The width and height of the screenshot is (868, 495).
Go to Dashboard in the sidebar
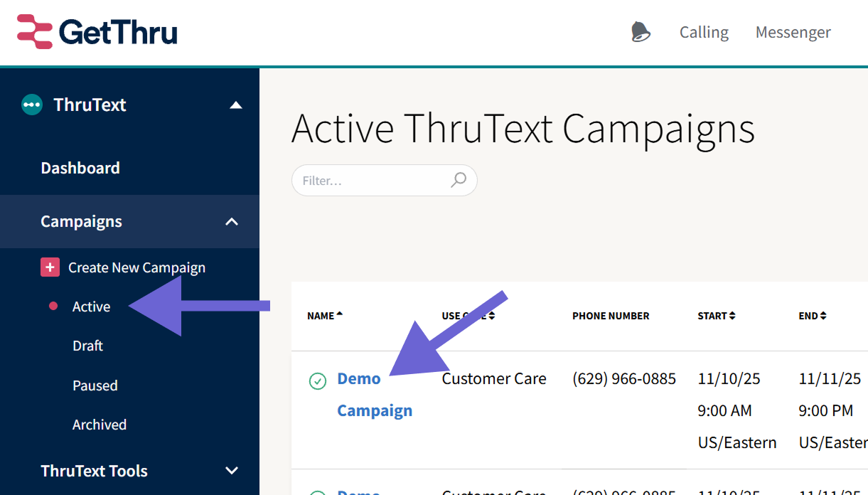point(80,168)
